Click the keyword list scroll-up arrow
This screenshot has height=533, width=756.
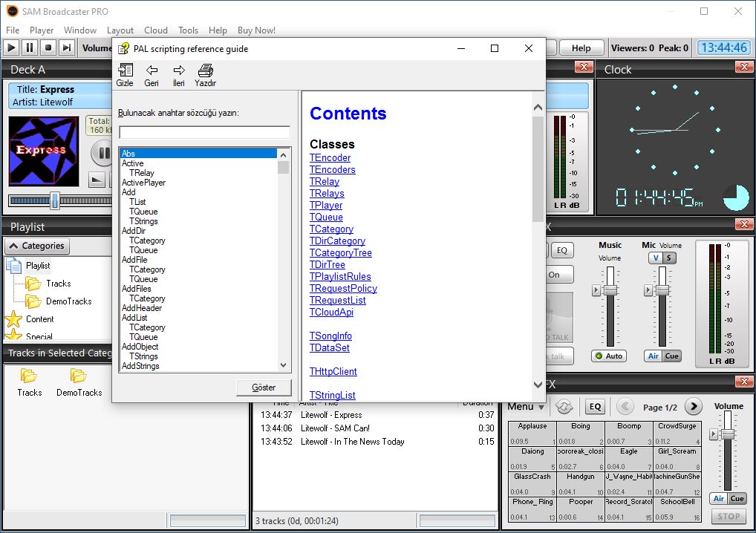[x=284, y=154]
